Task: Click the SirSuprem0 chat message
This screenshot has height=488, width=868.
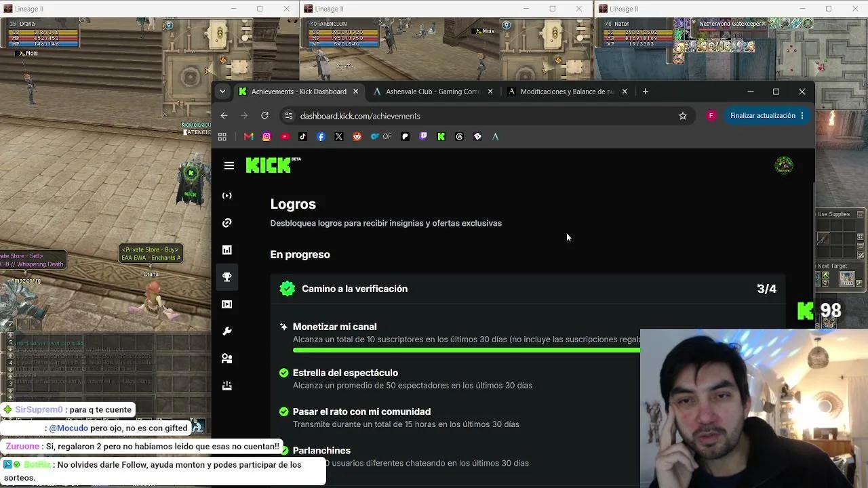Action: (68, 410)
